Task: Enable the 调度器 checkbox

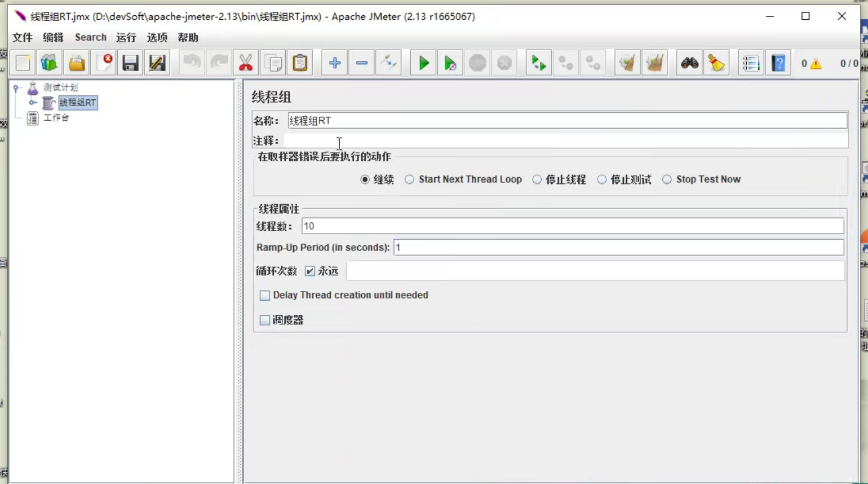Action: (264, 320)
